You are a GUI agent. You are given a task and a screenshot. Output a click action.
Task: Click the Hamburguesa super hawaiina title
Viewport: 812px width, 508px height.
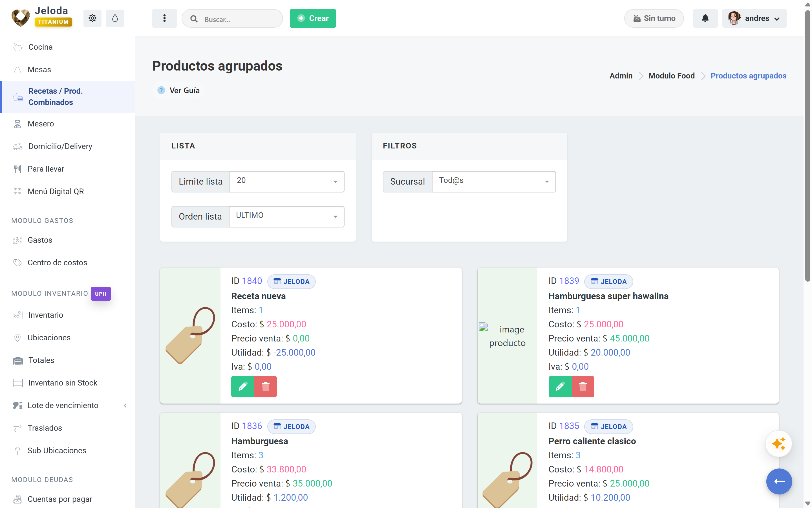pyautogui.click(x=608, y=296)
